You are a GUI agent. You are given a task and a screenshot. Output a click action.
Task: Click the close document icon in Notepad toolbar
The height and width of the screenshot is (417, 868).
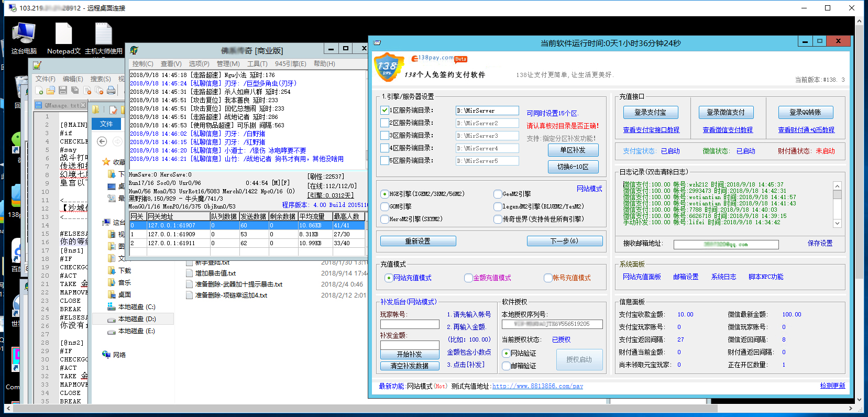(x=87, y=91)
